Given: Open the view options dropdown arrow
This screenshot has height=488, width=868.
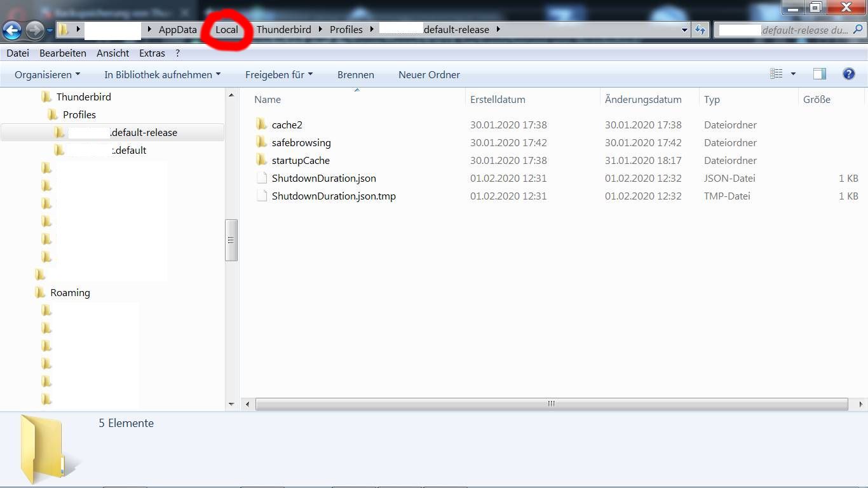Looking at the screenshot, I should (793, 74).
